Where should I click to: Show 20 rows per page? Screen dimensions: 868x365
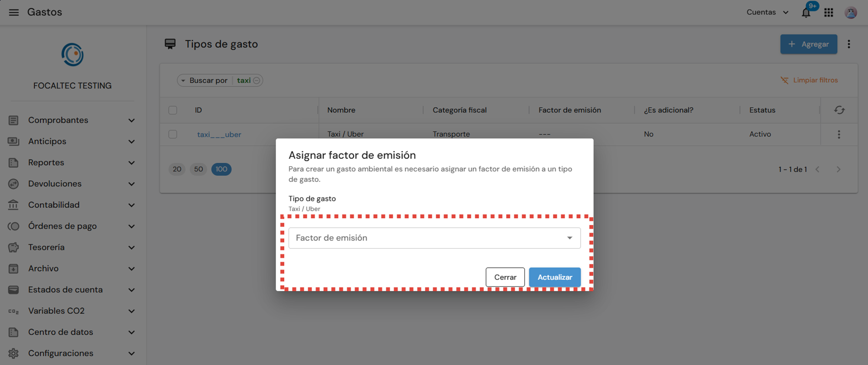tap(177, 169)
